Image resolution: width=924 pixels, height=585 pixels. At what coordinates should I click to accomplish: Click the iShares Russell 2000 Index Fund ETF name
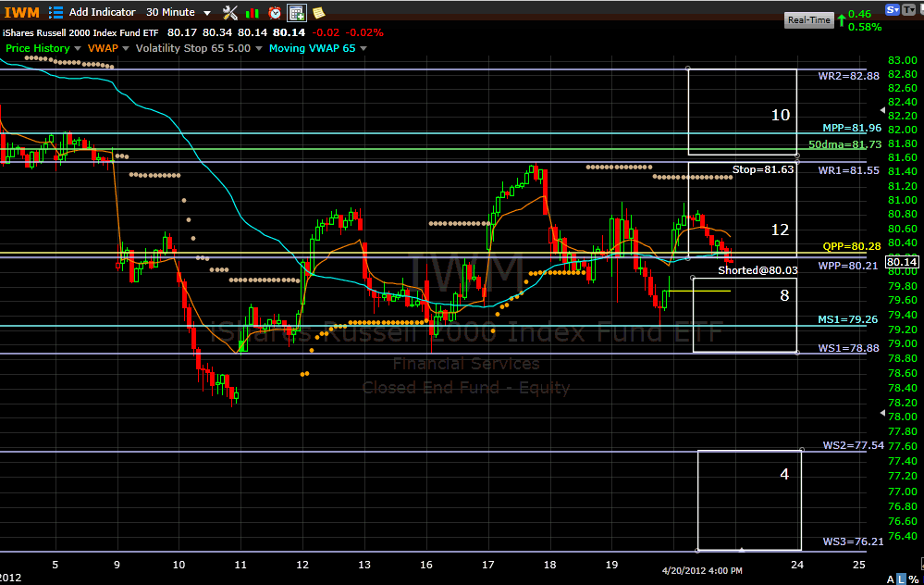click(80, 33)
